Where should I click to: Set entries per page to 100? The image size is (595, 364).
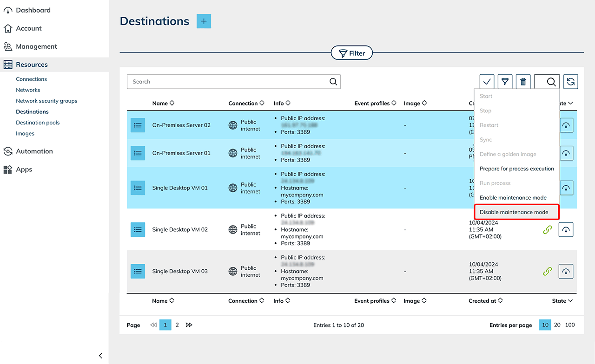pos(570,325)
